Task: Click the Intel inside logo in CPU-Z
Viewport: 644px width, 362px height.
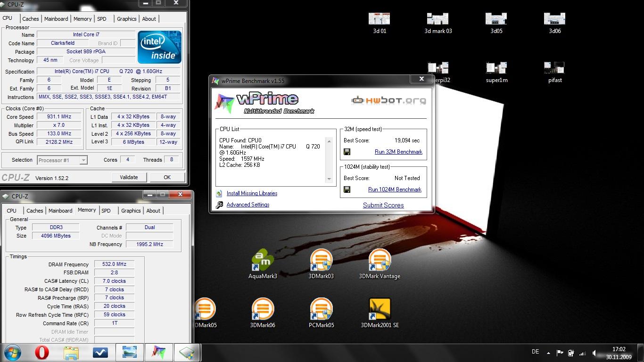Action: (159, 47)
